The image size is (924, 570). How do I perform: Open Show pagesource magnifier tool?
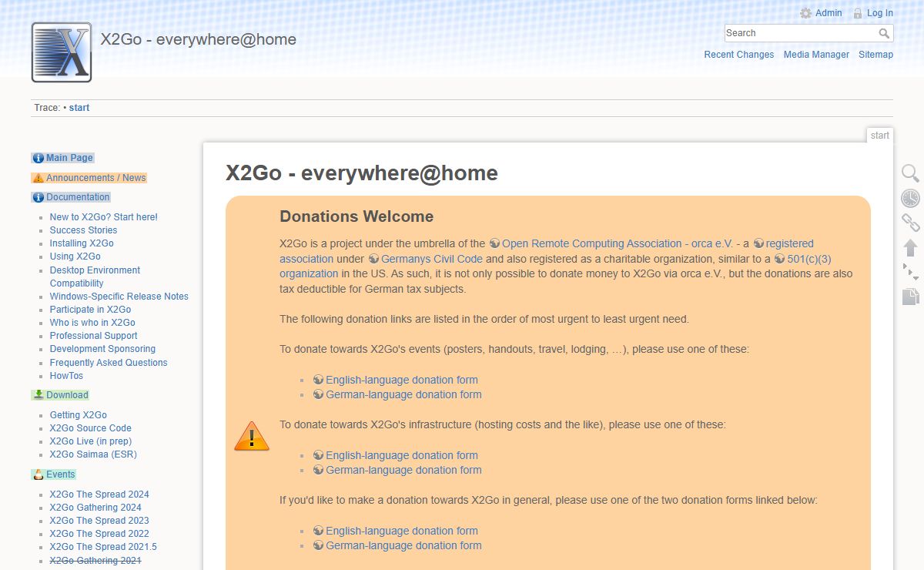[x=911, y=173]
